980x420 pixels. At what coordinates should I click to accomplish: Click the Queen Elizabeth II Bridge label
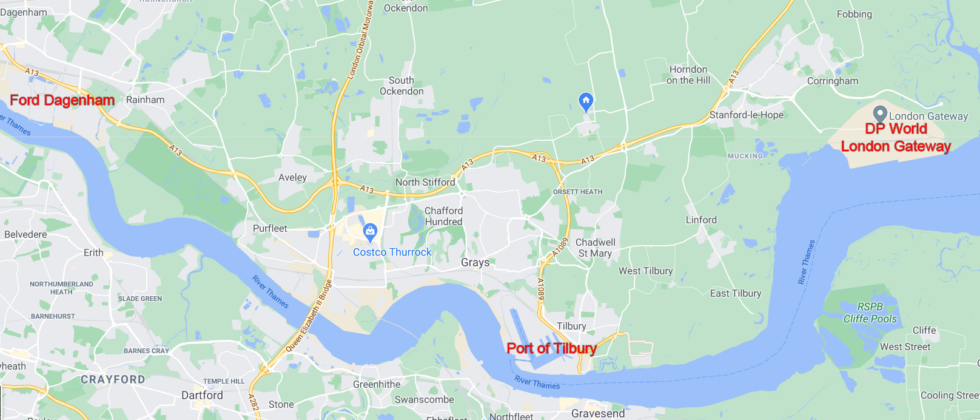[309, 316]
